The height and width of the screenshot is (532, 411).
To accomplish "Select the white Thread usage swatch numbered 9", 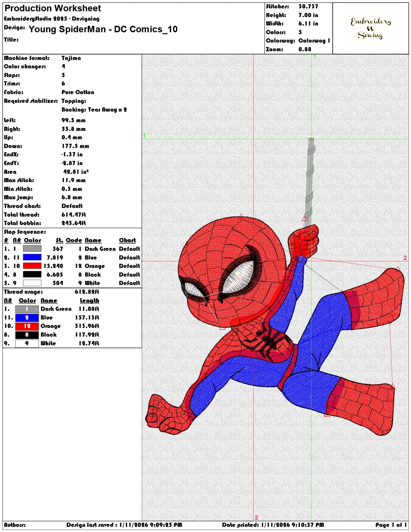I will click(27, 343).
